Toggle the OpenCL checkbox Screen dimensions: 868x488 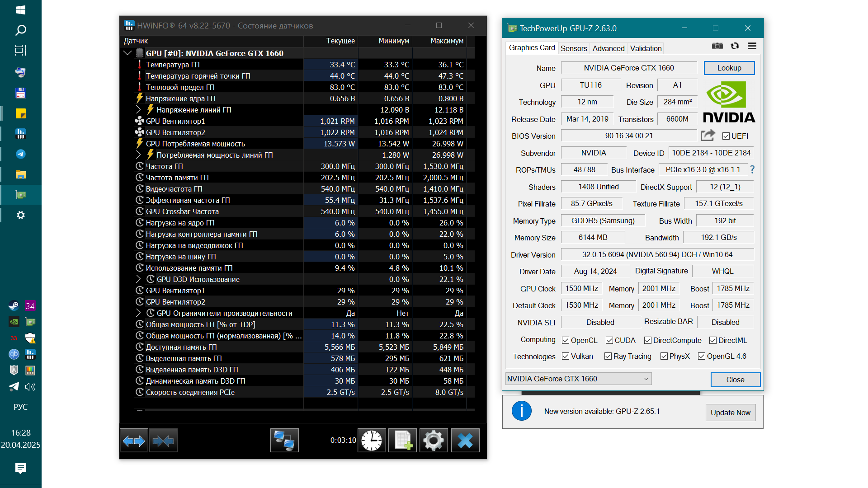(566, 340)
